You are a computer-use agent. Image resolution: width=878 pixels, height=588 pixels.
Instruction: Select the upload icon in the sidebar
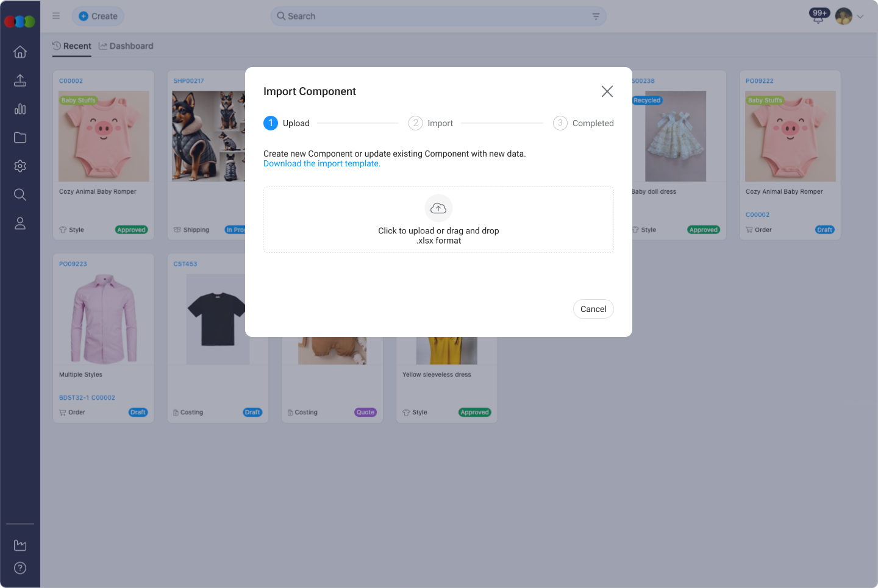[x=20, y=80]
